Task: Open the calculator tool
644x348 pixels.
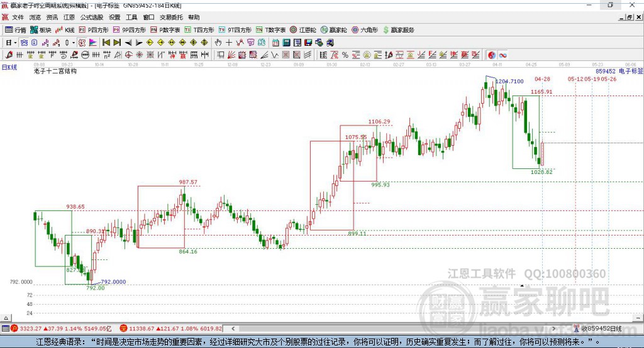Action: pyautogui.click(x=286, y=43)
